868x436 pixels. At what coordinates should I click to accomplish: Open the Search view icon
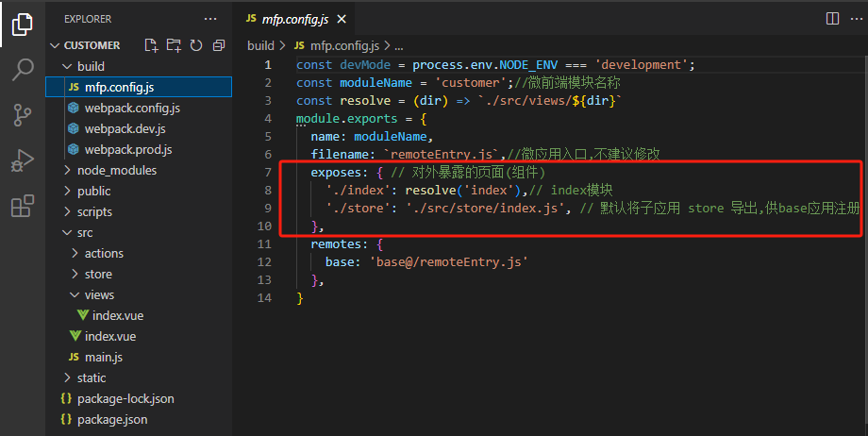point(22,70)
